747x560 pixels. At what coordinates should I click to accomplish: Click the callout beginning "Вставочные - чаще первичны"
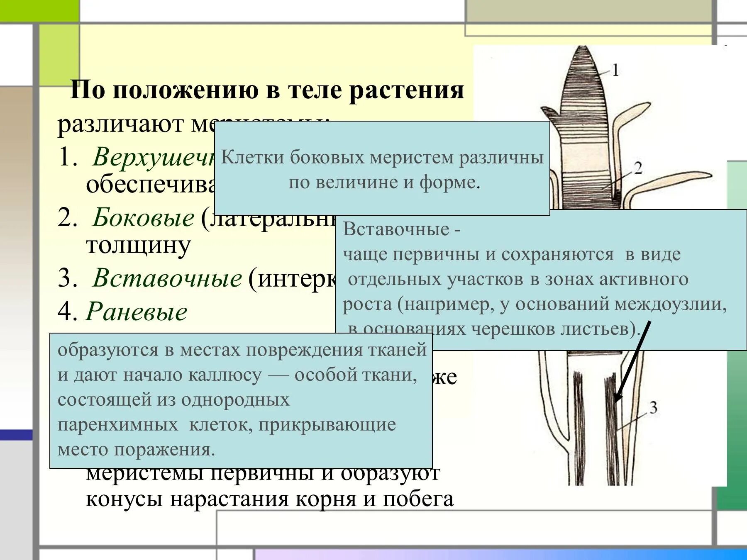point(541,280)
